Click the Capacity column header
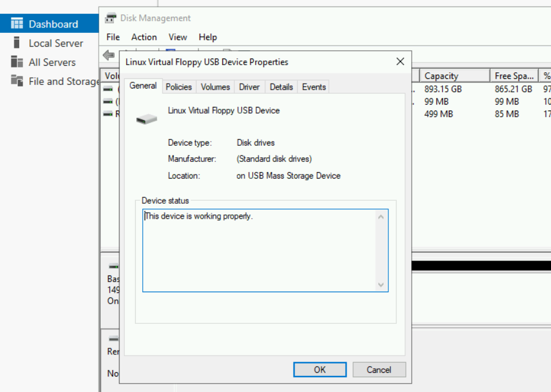The width and height of the screenshot is (551, 392). coord(455,76)
